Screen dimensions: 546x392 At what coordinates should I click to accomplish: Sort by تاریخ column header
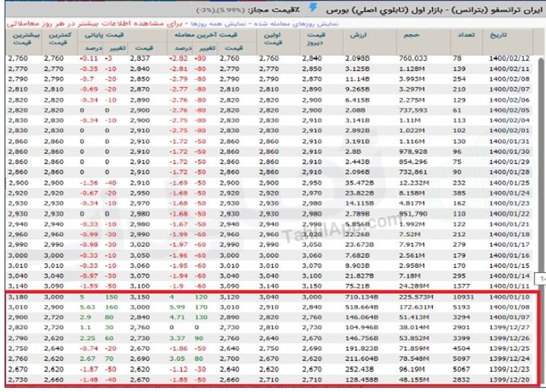pyautogui.click(x=498, y=35)
